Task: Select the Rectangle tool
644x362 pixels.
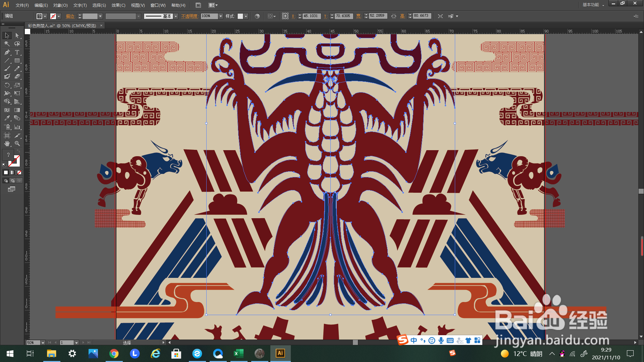Action: coord(17,61)
